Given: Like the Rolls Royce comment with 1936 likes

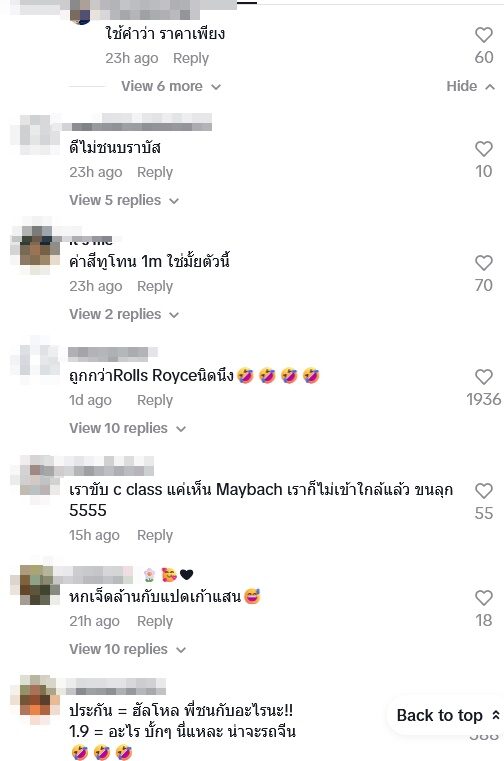Looking at the screenshot, I should (484, 377).
